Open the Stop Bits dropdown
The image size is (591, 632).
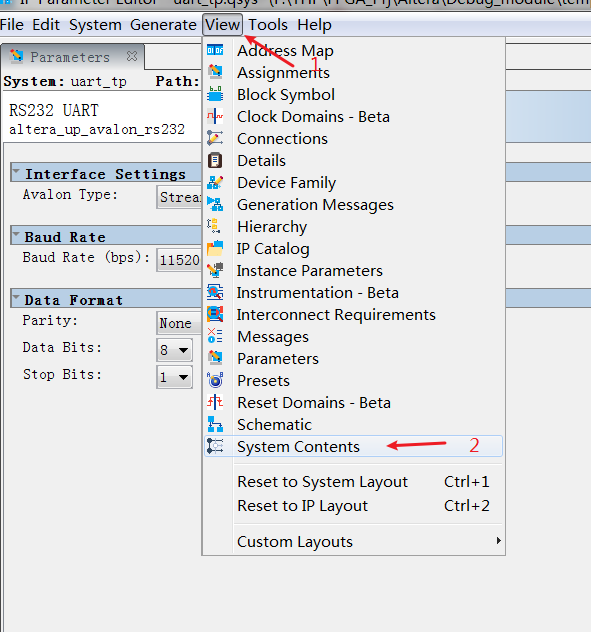pyautogui.click(x=174, y=377)
